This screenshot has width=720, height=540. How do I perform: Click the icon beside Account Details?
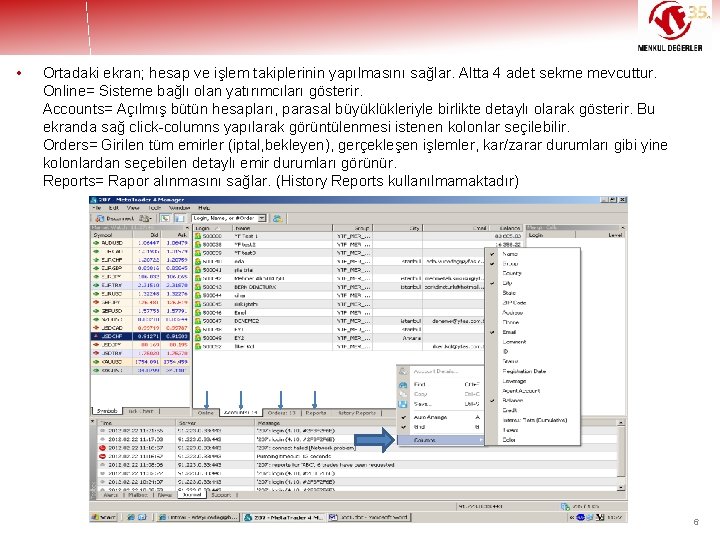[x=403, y=371]
